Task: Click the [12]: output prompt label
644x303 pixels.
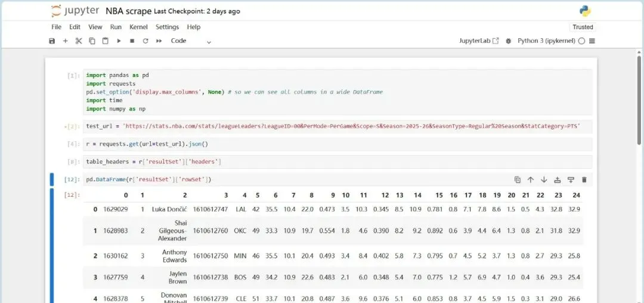Action: pos(73,195)
